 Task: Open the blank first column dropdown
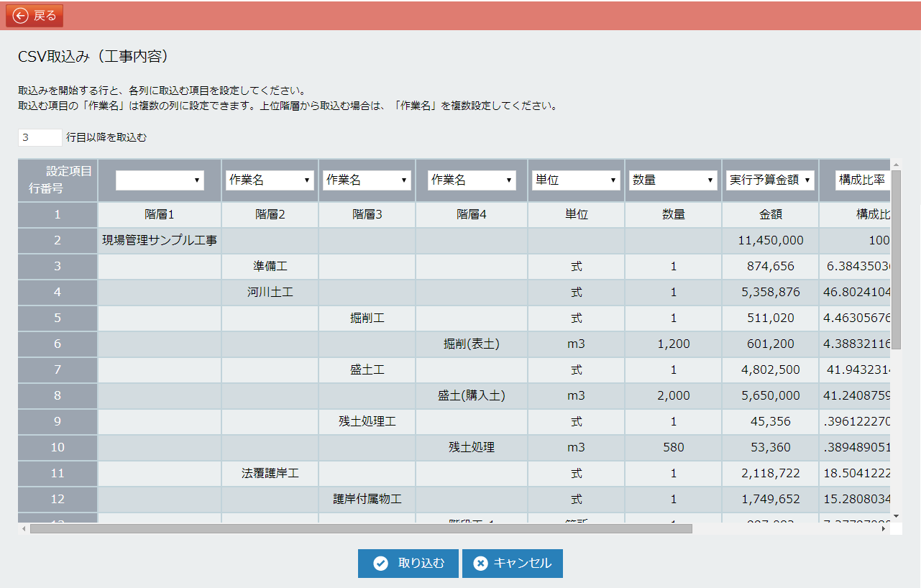click(x=160, y=180)
